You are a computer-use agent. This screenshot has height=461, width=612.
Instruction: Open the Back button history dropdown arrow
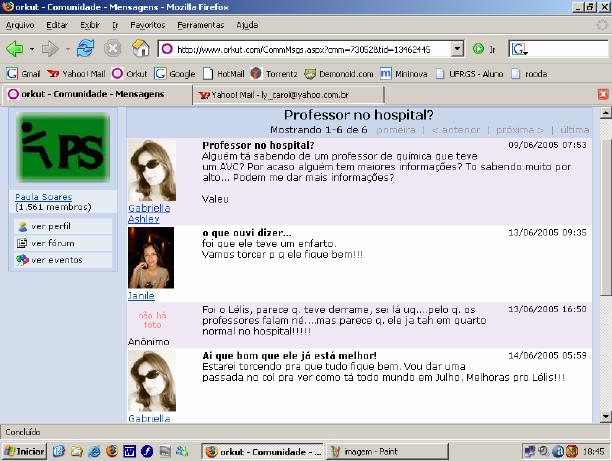[31, 48]
